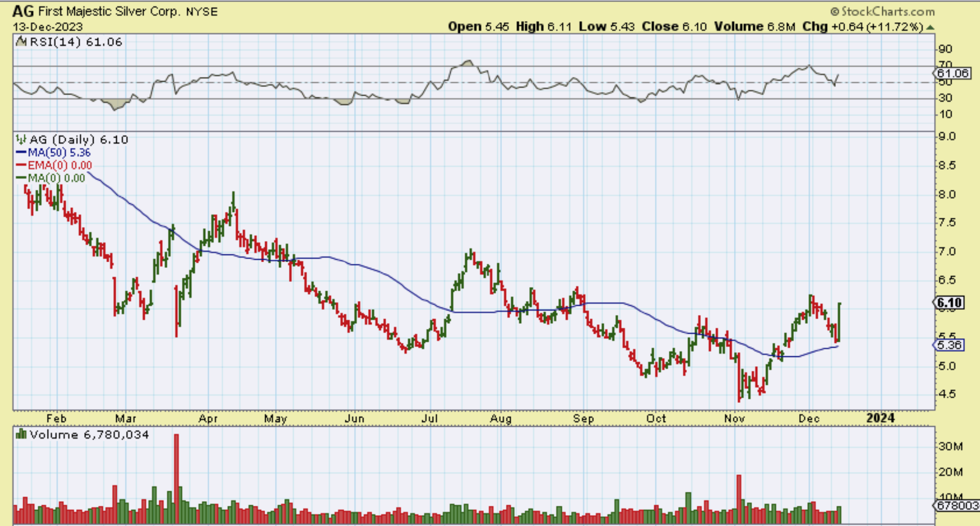Click the Oct label on the date axis

point(656,418)
